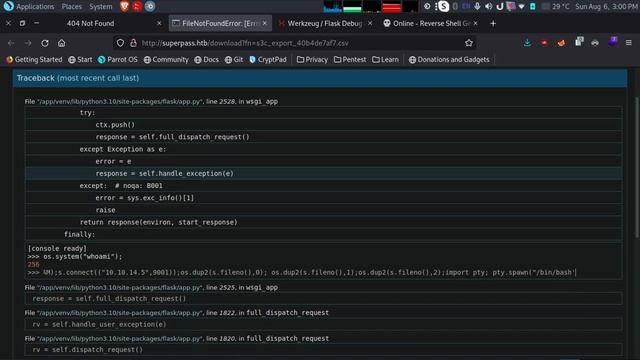Open the purple extension icon in toolbar
Viewport: 640px width, 360px height.
click(612, 42)
